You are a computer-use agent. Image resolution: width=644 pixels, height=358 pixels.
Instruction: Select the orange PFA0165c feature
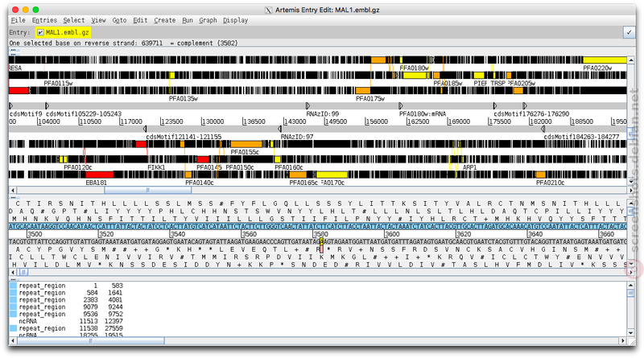tap(298, 175)
